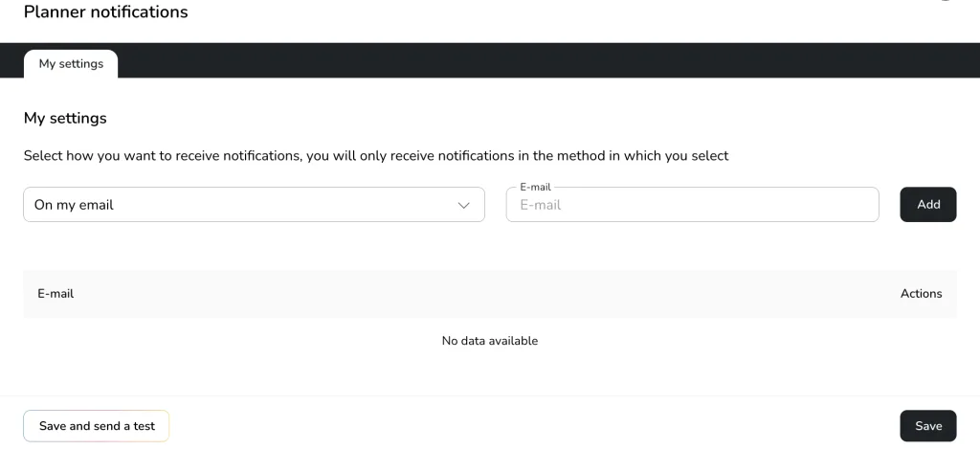Expand the dropdown using its chevron arrow

coord(464,205)
